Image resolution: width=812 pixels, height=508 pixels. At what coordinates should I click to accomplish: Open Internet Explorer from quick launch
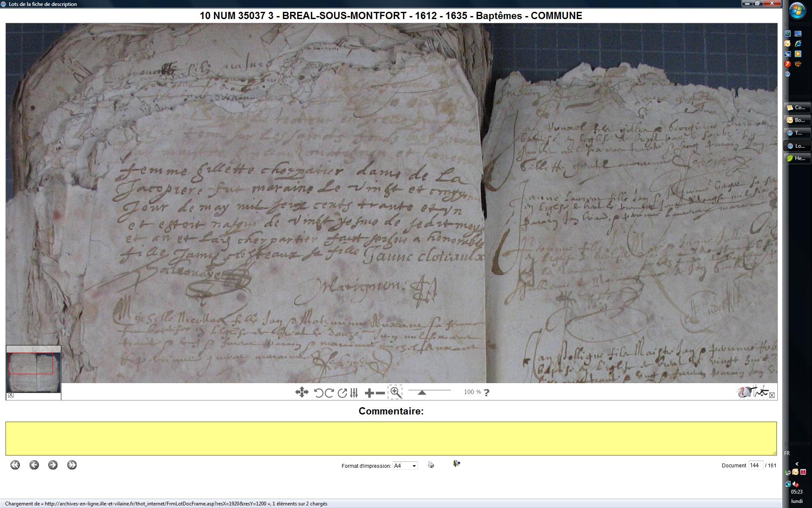(x=798, y=44)
